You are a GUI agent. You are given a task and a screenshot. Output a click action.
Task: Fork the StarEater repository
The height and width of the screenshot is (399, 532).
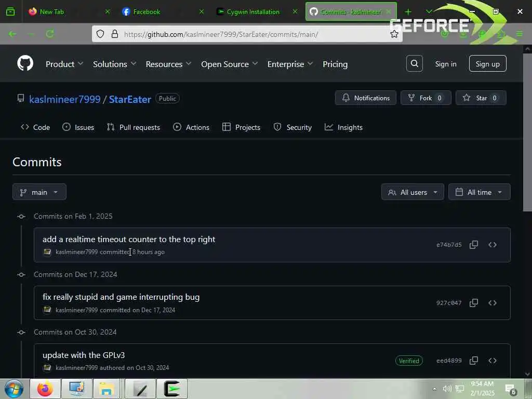pyautogui.click(x=425, y=98)
